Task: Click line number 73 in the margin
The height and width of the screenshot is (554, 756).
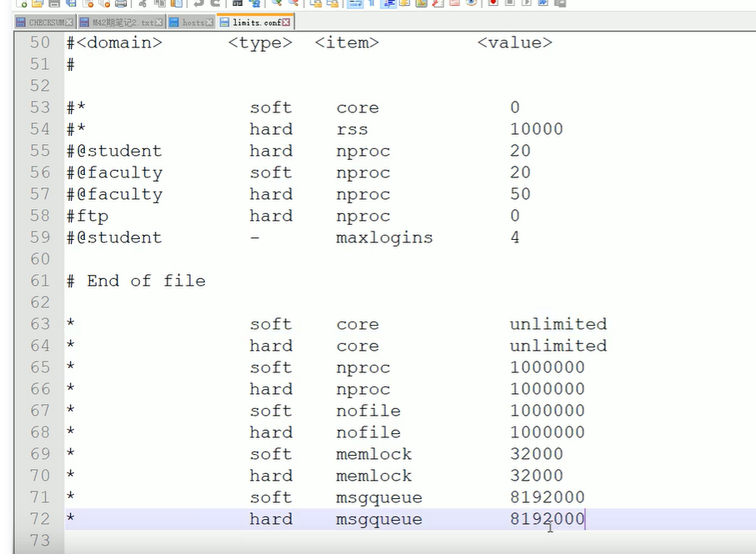Action: tap(40, 540)
